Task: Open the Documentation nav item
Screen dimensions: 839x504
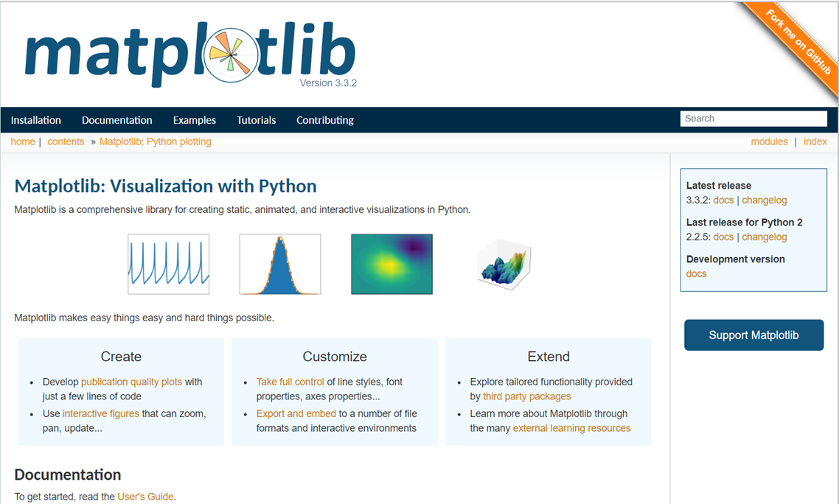Action: [x=116, y=120]
